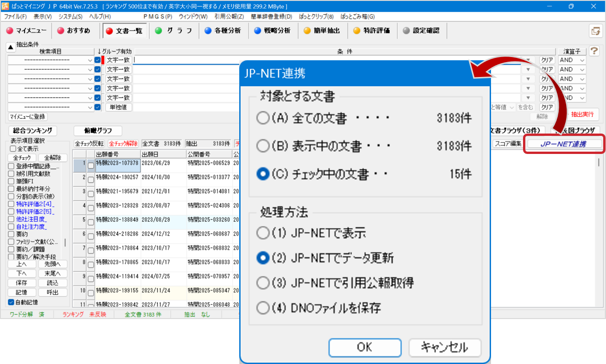Image resolution: width=606 pixels, height=364 pixels.
Task: Open first row AND operator dropdown
Action: 572,60
